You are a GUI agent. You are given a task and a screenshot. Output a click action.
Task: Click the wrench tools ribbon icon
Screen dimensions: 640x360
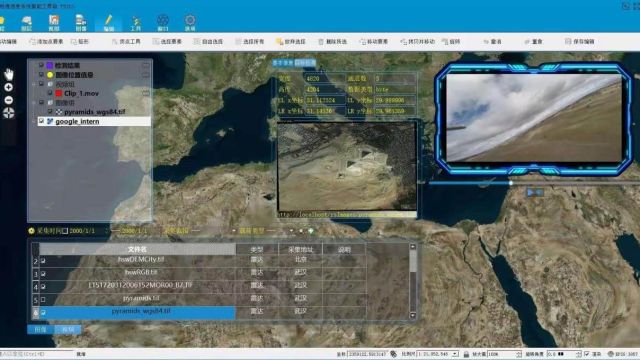[136, 23]
